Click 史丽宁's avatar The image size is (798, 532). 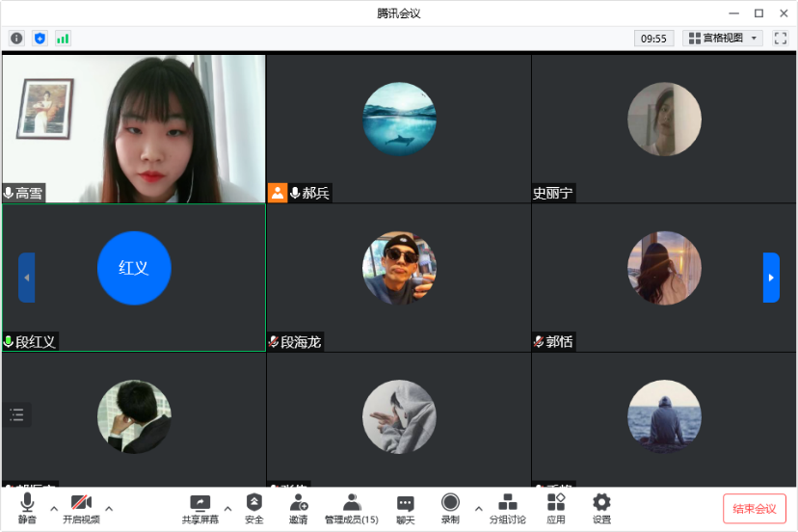tap(664, 120)
